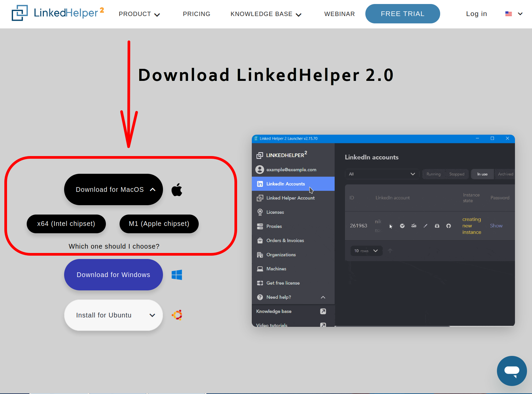
Task: Click Download for Windows
Action: click(113, 275)
